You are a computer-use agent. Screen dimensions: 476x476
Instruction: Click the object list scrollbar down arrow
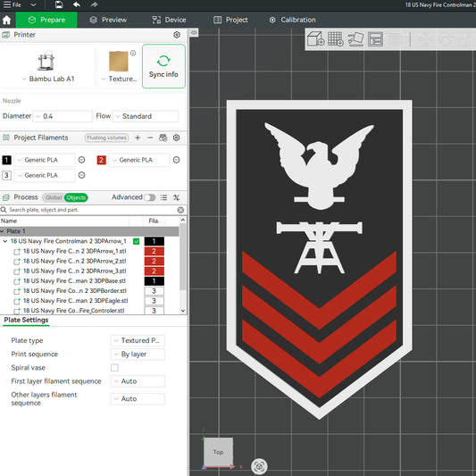(x=183, y=311)
